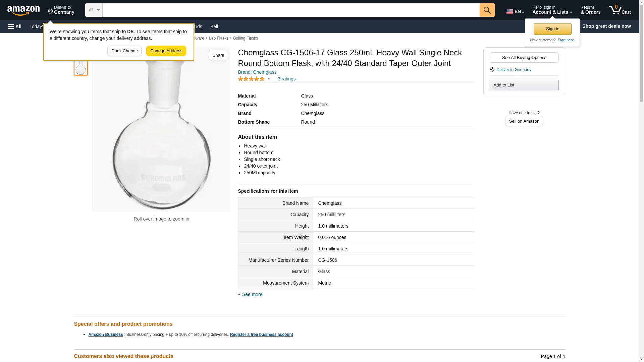Open Account & Lists menu

(x=552, y=10)
